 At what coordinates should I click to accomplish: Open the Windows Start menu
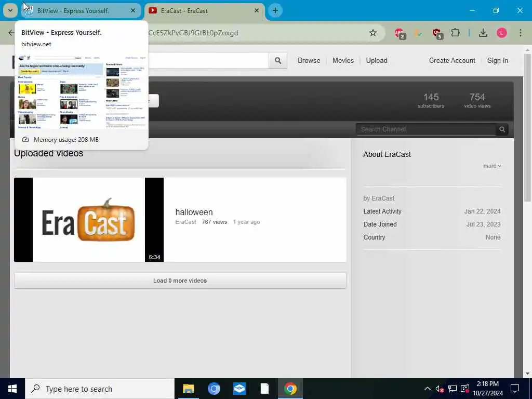pos(12,389)
